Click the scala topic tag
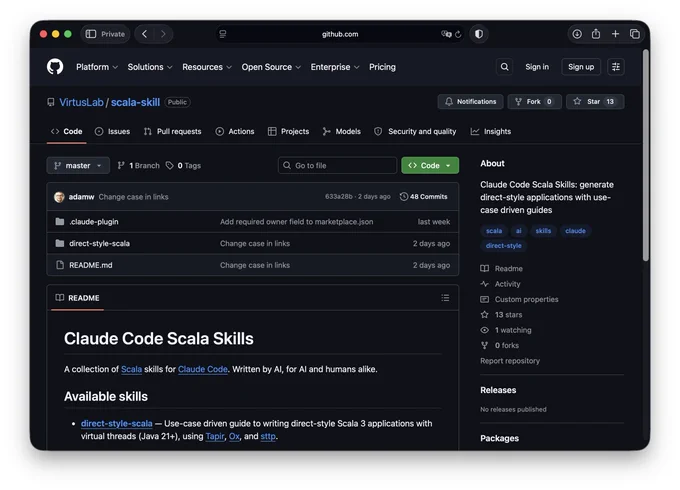The image size is (680, 490). coord(494,231)
